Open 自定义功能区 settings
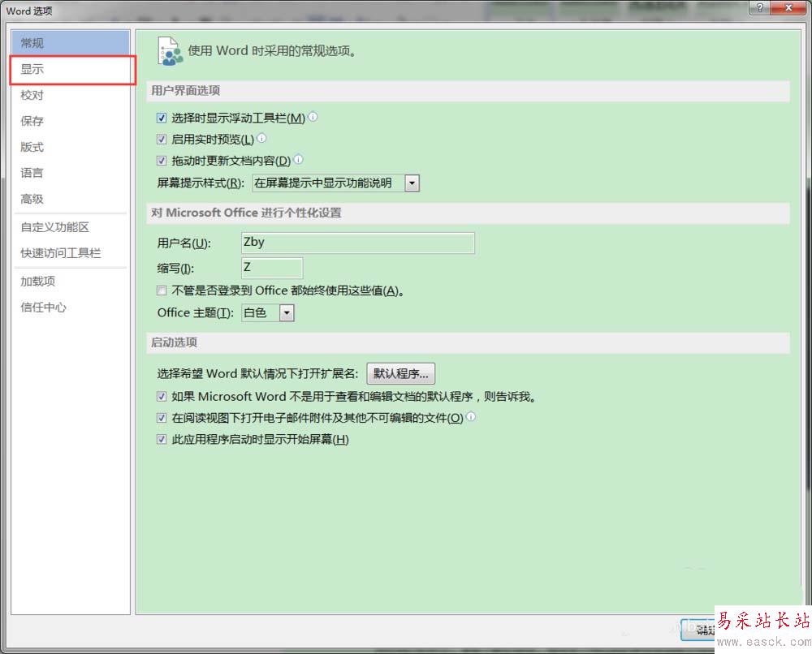 tap(71, 227)
